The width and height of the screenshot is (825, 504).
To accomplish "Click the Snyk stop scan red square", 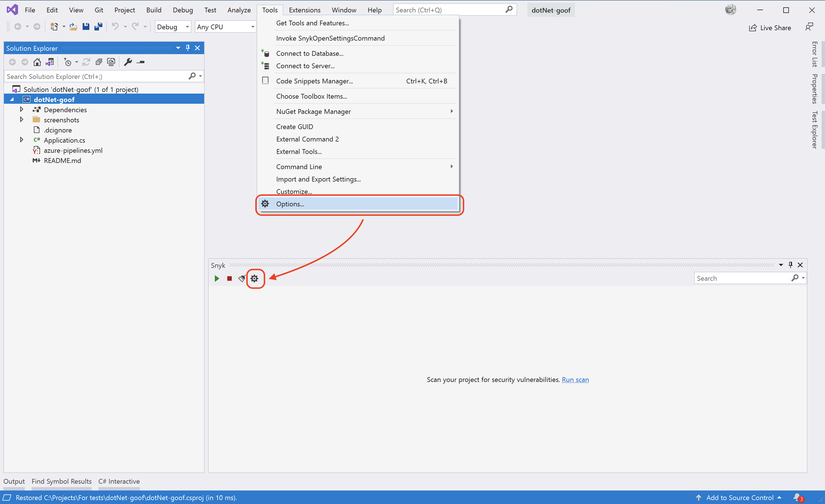I will point(229,278).
